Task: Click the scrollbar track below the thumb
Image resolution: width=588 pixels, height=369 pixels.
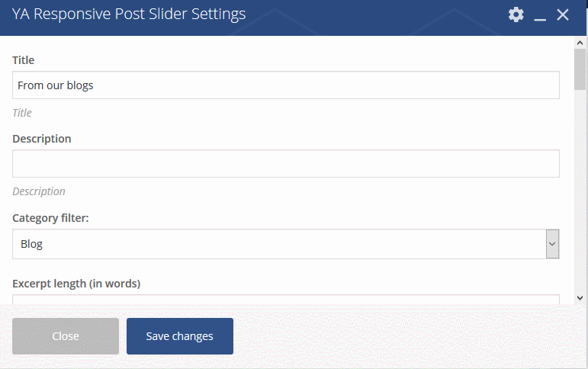Action: pos(580,191)
